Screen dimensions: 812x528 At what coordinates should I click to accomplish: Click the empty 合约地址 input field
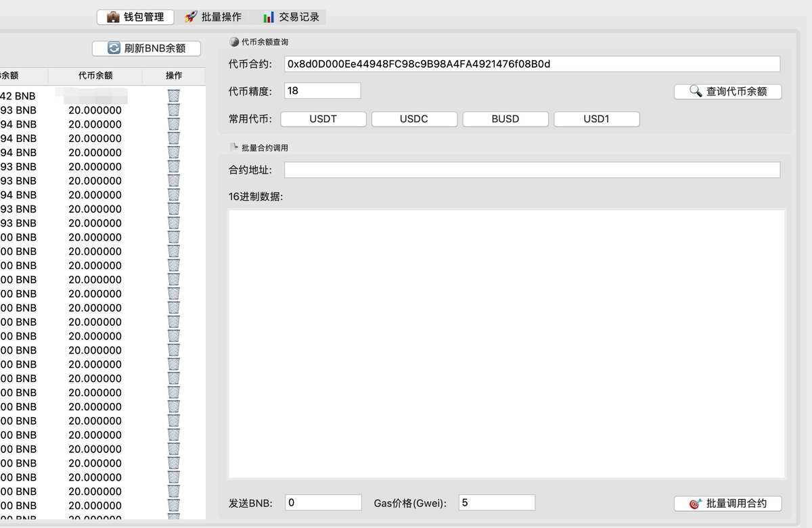532,170
